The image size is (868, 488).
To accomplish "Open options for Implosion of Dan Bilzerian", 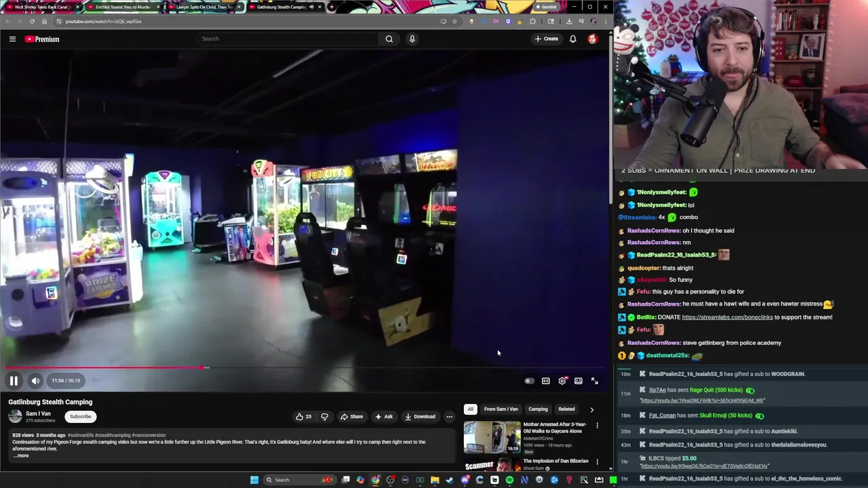I will click(x=597, y=462).
